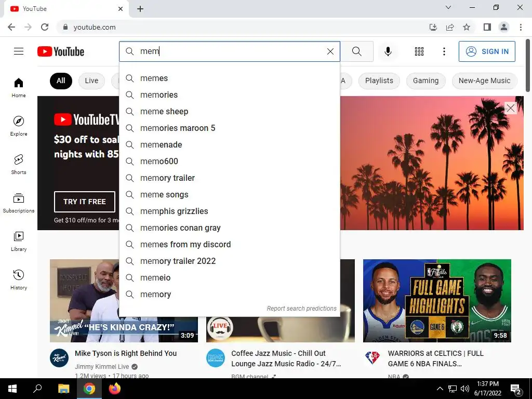Choose the 'meme songs' suggestion
Image resolution: width=532 pixels, height=399 pixels.
click(229, 194)
